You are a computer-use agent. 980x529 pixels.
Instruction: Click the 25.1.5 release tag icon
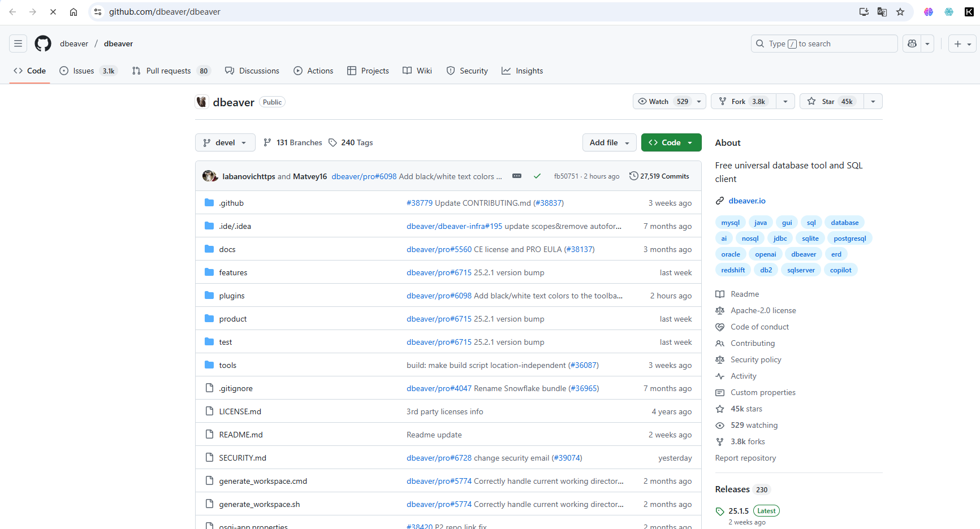[x=720, y=511]
